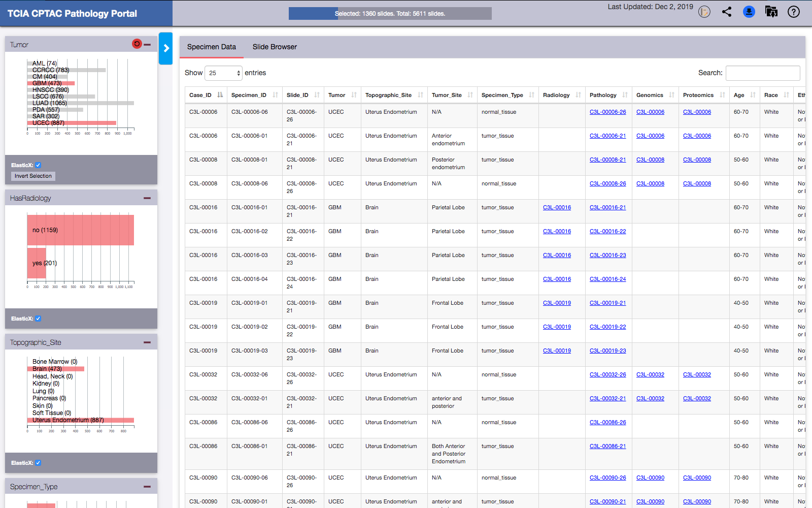Open the help question mark icon
This screenshot has height=508, width=812.
[793, 12]
